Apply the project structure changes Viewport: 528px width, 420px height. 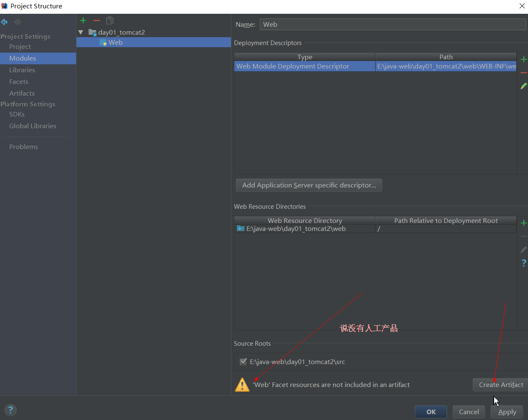pos(507,412)
